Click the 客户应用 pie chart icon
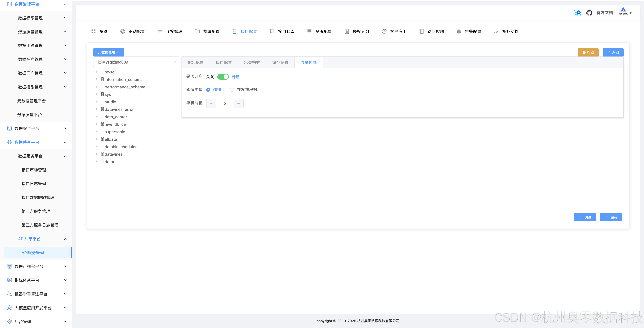This screenshot has height=328, width=644. tap(384, 31)
